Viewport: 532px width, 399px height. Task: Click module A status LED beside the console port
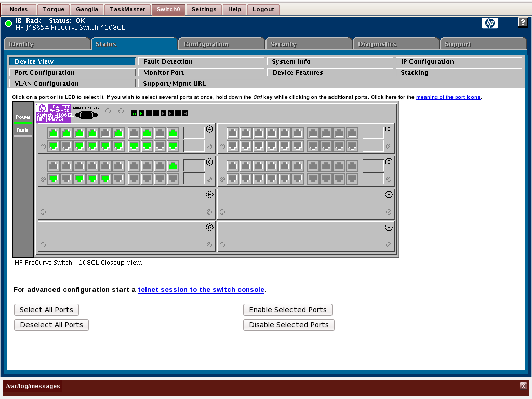[135, 113]
